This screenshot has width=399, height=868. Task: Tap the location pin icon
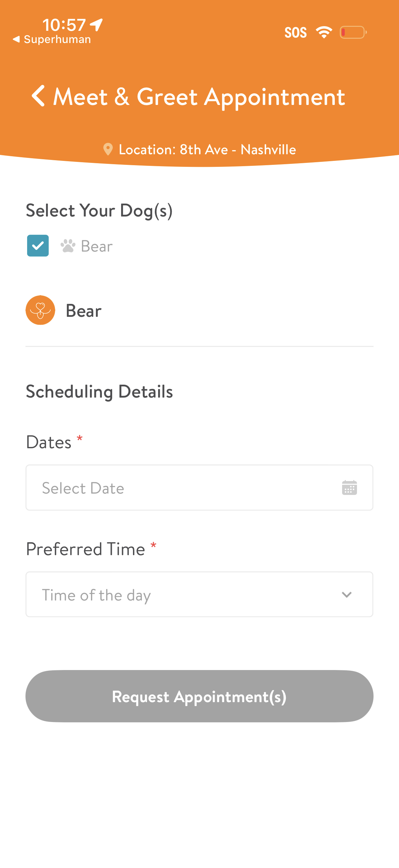click(x=108, y=149)
